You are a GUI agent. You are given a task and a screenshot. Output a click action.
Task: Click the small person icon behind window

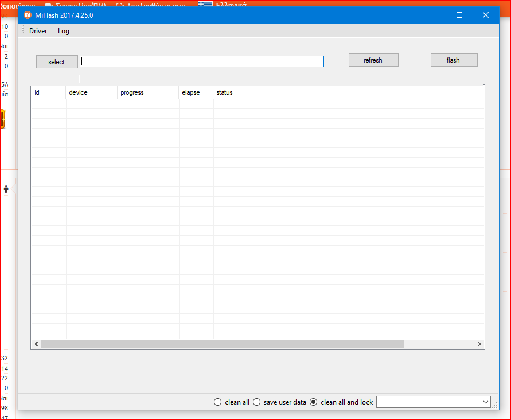6,189
